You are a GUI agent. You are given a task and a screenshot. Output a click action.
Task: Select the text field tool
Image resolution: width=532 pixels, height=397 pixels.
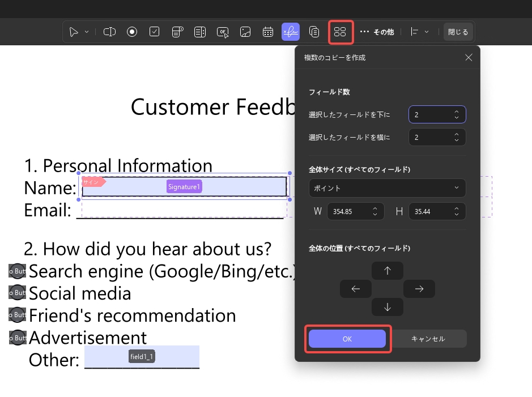pyautogui.click(x=109, y=32)
